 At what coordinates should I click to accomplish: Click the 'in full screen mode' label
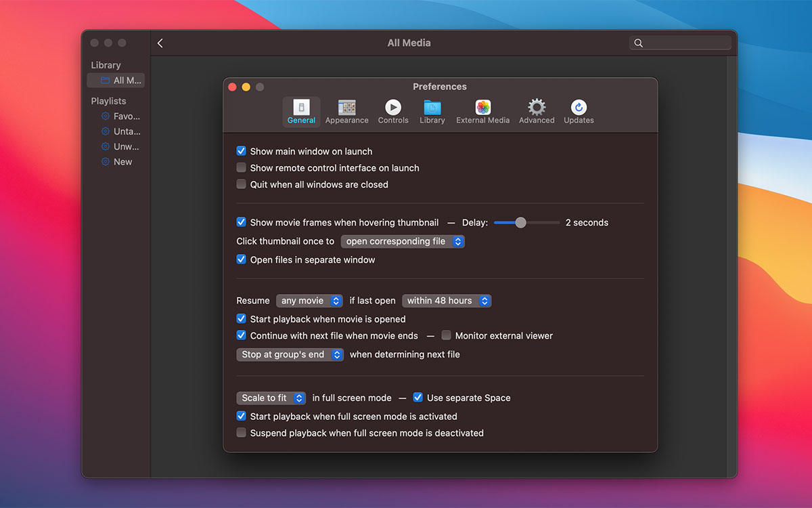click(x=352, y=398)
